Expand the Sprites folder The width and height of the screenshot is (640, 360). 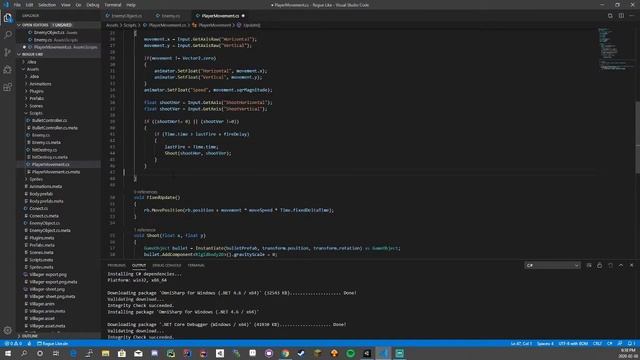(58, 179)
